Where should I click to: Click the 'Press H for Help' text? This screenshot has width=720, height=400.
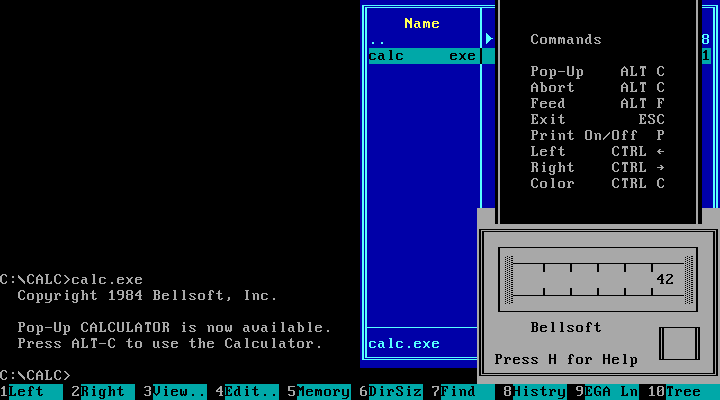pos(565,360)
